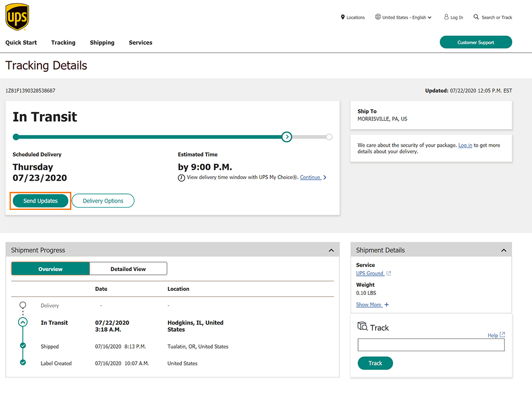Screen dimensions: 532x397
Task: Click the Shipped checkmark status icon
Action: coord(23,346)
